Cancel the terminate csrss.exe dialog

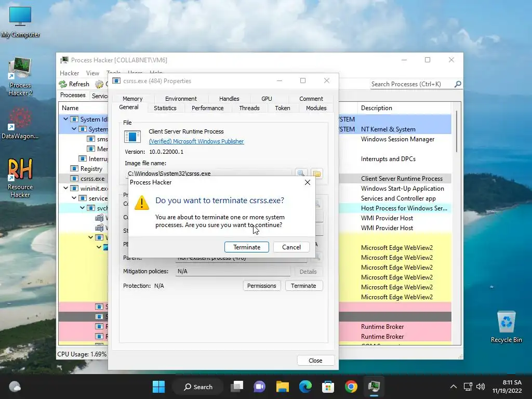(x=291, y=247)
